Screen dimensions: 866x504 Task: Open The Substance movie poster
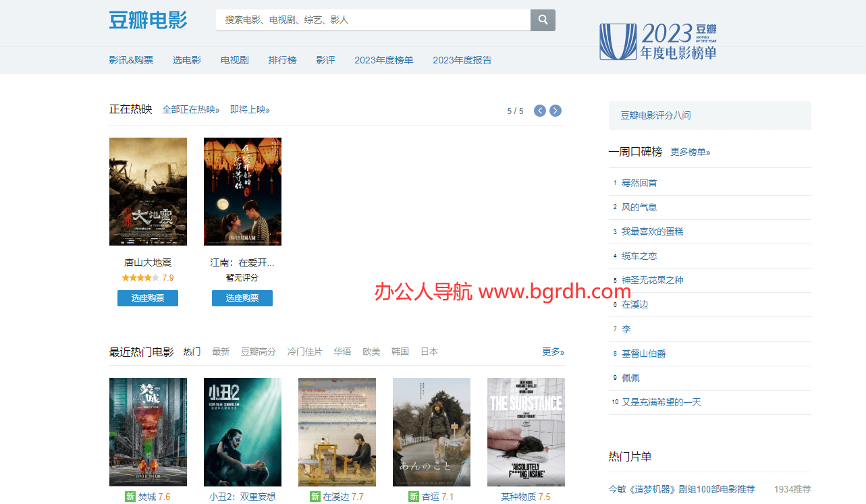pyautogui.click(x=526, y=432)
